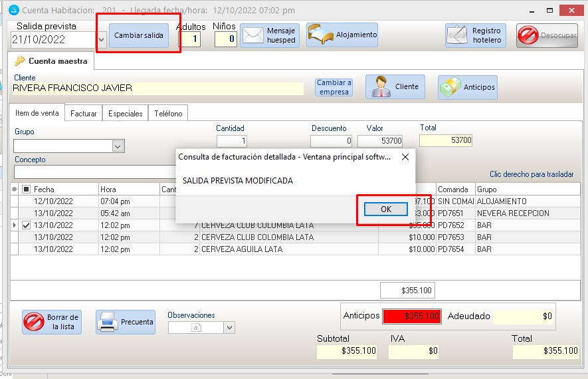This screenshot has width=588, height=379.
Task: Print using the Precuenta printer icon
Action: [108, 322]
